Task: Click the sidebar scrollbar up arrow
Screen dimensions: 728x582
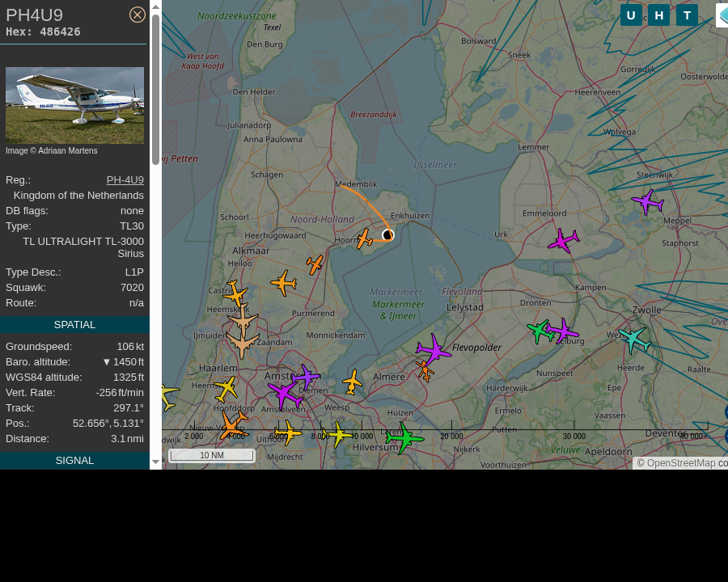Action: point(155,6)
